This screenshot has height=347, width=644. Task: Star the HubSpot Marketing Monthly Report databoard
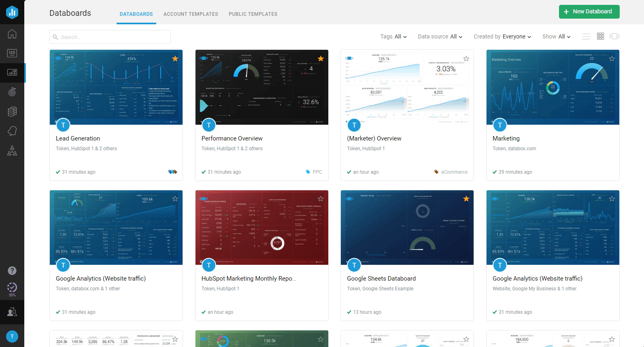click(x=321, y=199)
